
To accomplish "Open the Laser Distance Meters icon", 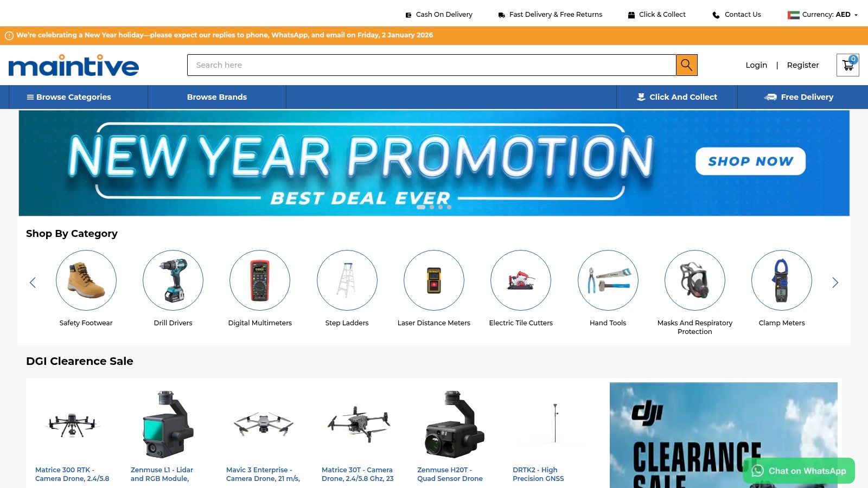I will [x=434, y=280].
